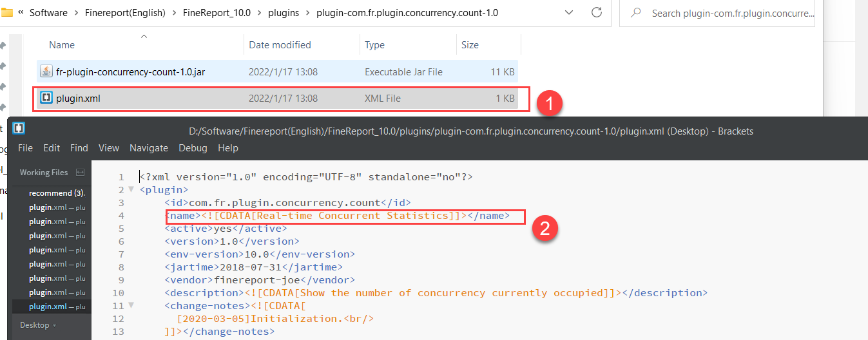Open the Find menu in Brackets
This screenshot has height=340, width=868.
point(79,148)
